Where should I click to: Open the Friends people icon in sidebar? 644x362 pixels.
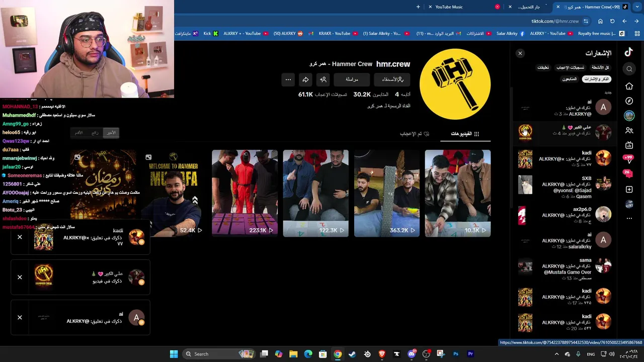[629, 131]
